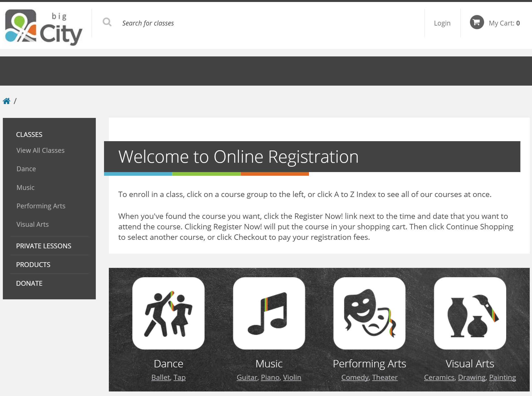
Task: Expand the Classes sidebar section
Action: click(x=29, y=135)
